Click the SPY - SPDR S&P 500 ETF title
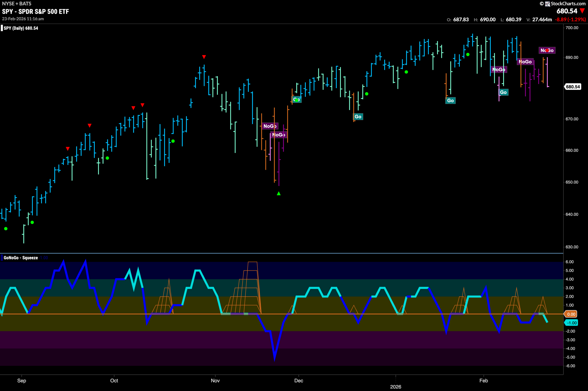 coord(35,11)
